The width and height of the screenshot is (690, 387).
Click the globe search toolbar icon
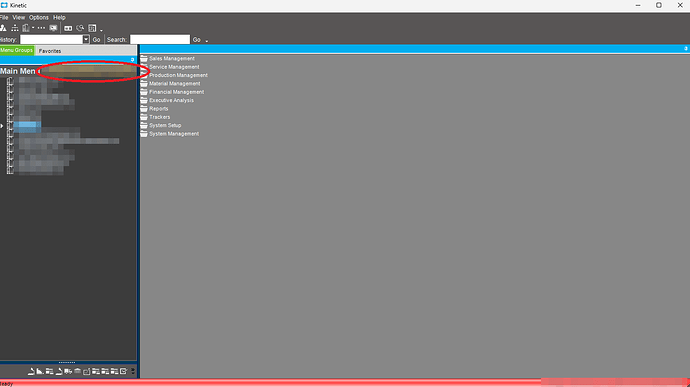click(x=80, y=28)
